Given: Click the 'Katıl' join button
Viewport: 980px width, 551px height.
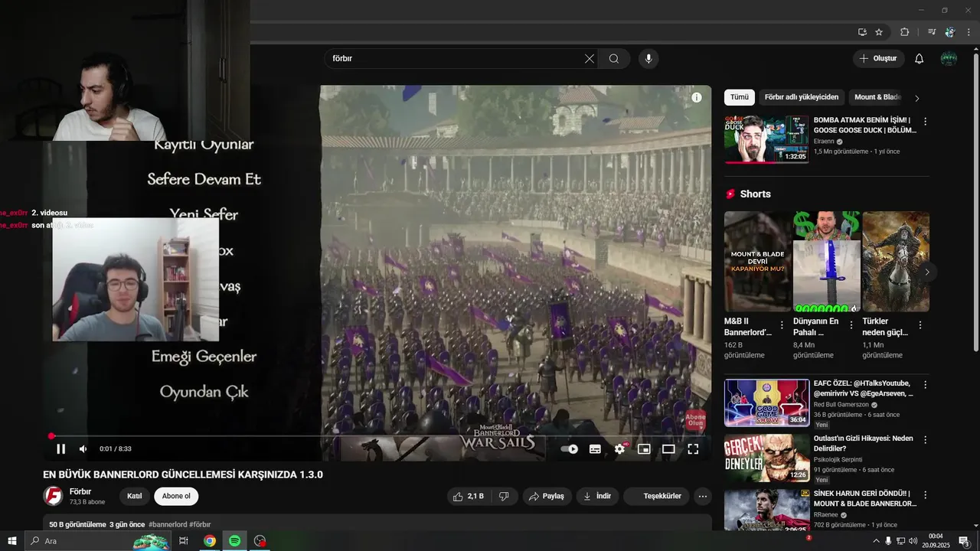Looking at the screenshot, I should [x=134, y=496].
